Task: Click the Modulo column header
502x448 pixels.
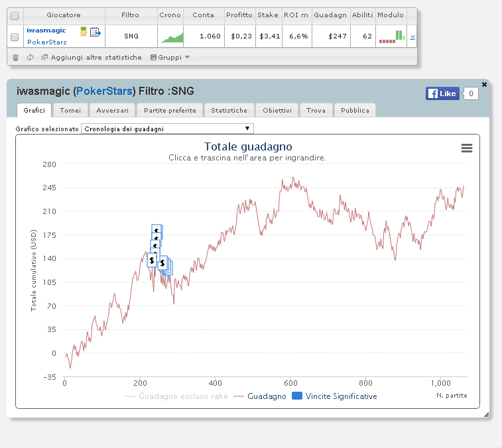Action: pyautogui.click(x=391, y=15)
